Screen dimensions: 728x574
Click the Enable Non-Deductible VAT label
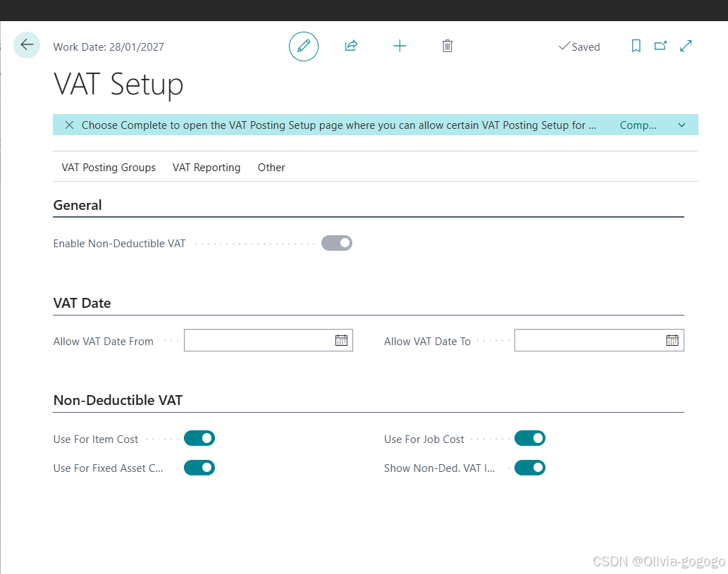[x=119, y=244]
